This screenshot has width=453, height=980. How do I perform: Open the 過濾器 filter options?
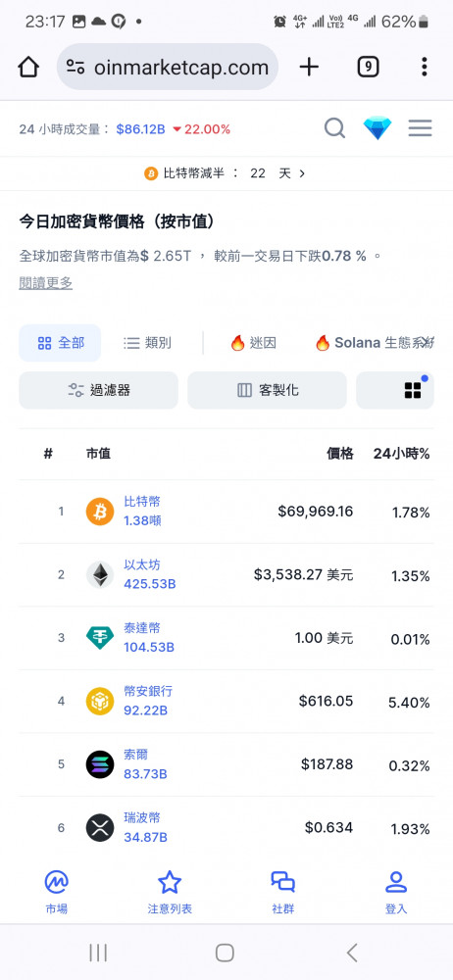point(98,391)
